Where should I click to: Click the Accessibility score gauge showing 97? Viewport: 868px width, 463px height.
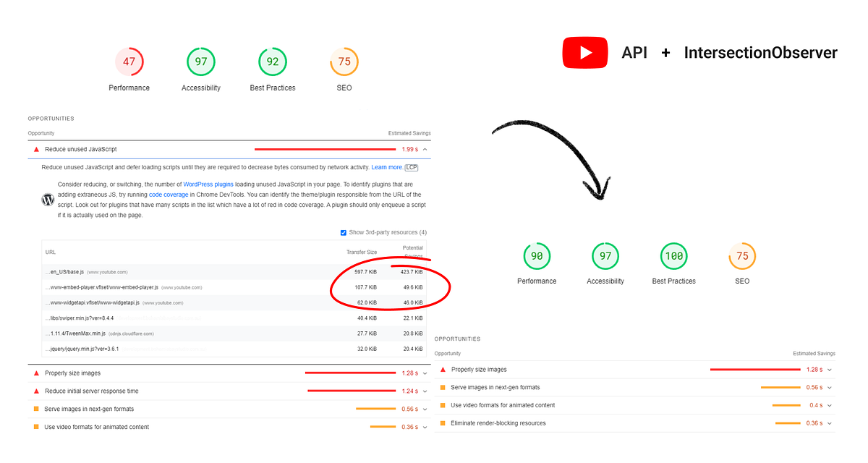tap(200, 61)
